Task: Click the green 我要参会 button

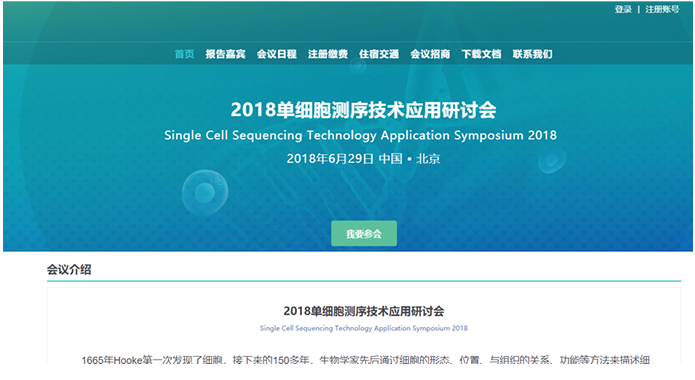Action: coord(364,233)
